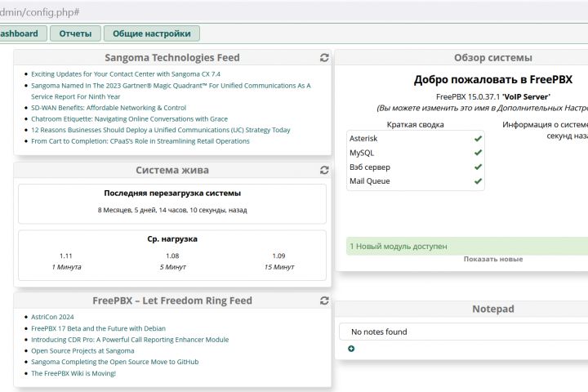Refresh the FreePBX Let Freedom Ring Feed

(324, 301)
